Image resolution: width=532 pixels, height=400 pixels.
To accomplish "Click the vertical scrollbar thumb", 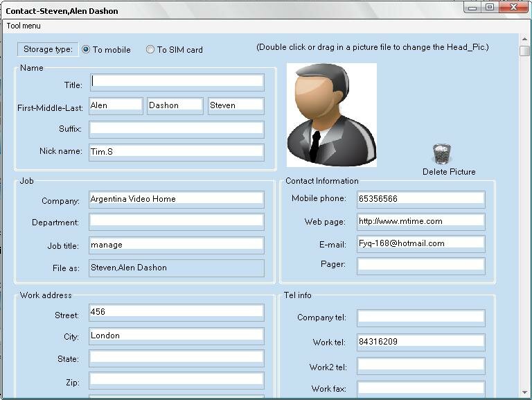I will point(525,51).
